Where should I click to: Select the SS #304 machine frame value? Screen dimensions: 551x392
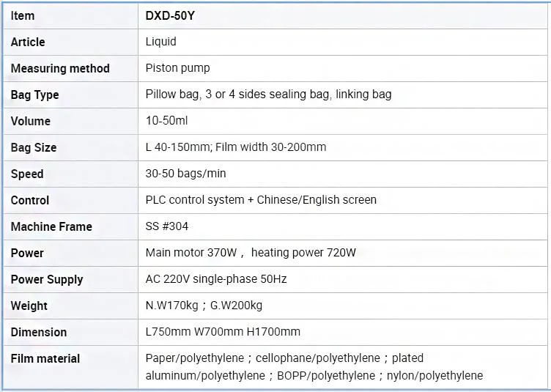coord(167,226)
